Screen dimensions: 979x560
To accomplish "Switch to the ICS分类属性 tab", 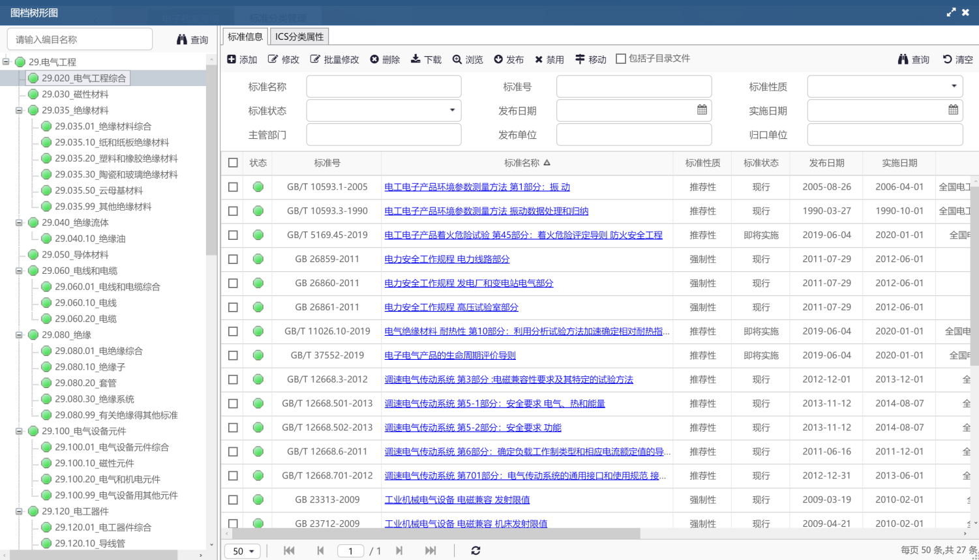I will coord(299,37).
